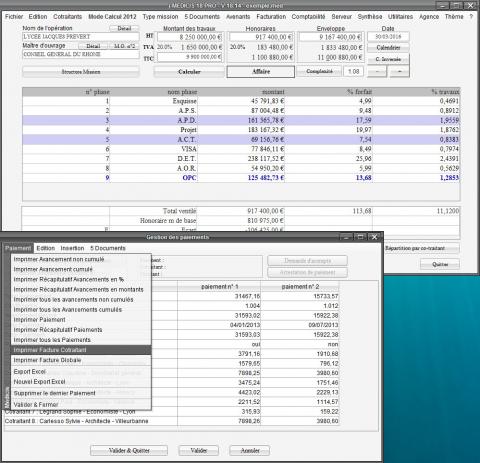The image size is (480, 463).
Task: Choose Imprimer tous les avancements non cumulés
Action: [x=81, y=299]
